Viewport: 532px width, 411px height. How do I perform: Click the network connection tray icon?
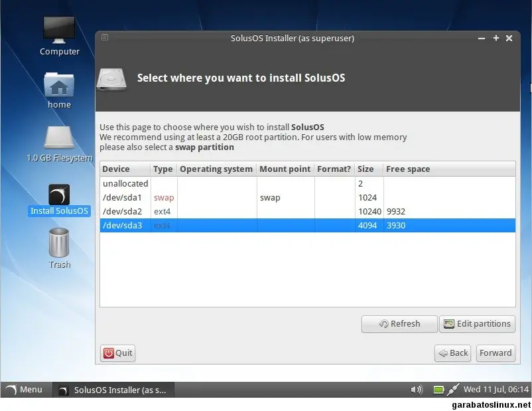[453, 390]
